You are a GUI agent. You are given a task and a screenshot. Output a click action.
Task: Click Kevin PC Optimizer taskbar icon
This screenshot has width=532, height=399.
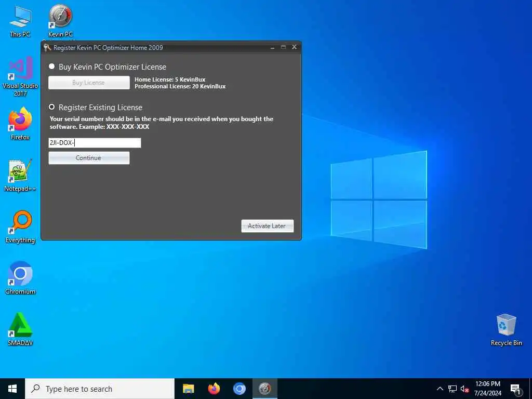[264, 389]
